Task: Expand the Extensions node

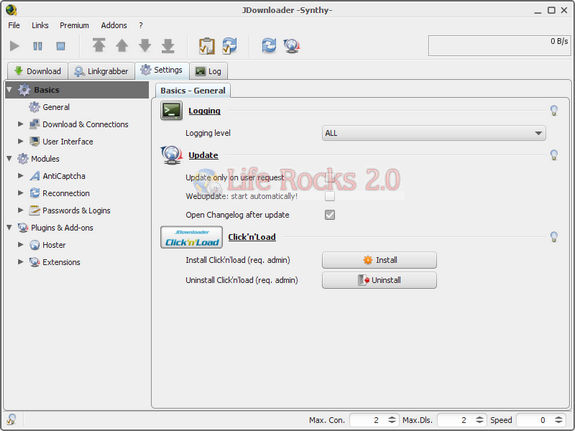Action: pos(21,262)
